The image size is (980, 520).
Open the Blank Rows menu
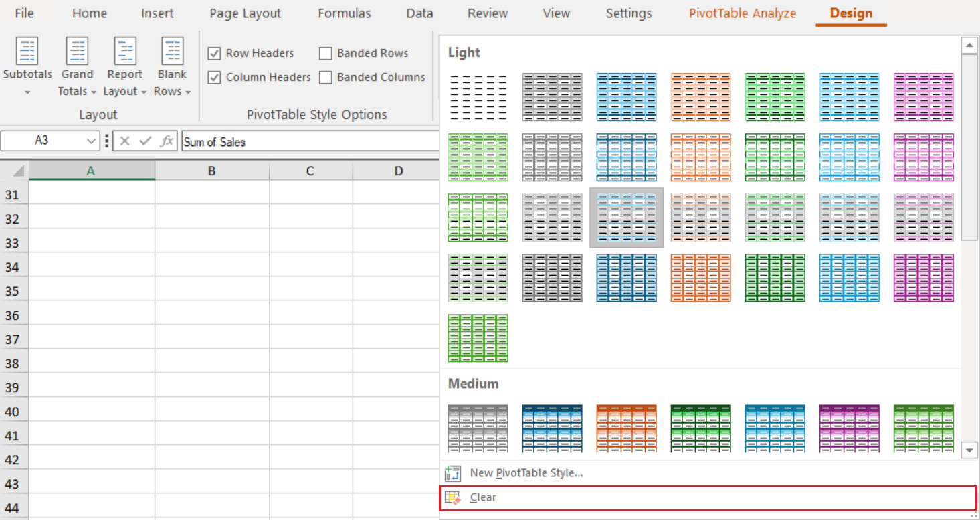click(173, 67)
